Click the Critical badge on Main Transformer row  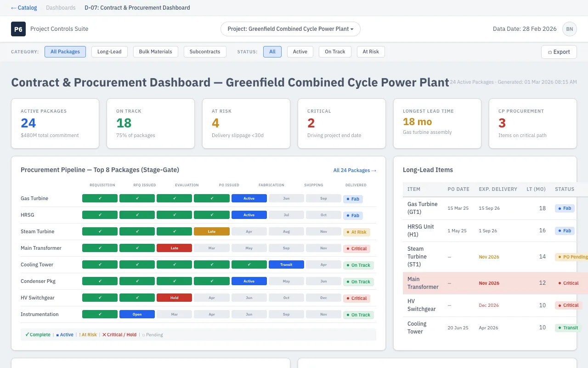tap(357, 248)
